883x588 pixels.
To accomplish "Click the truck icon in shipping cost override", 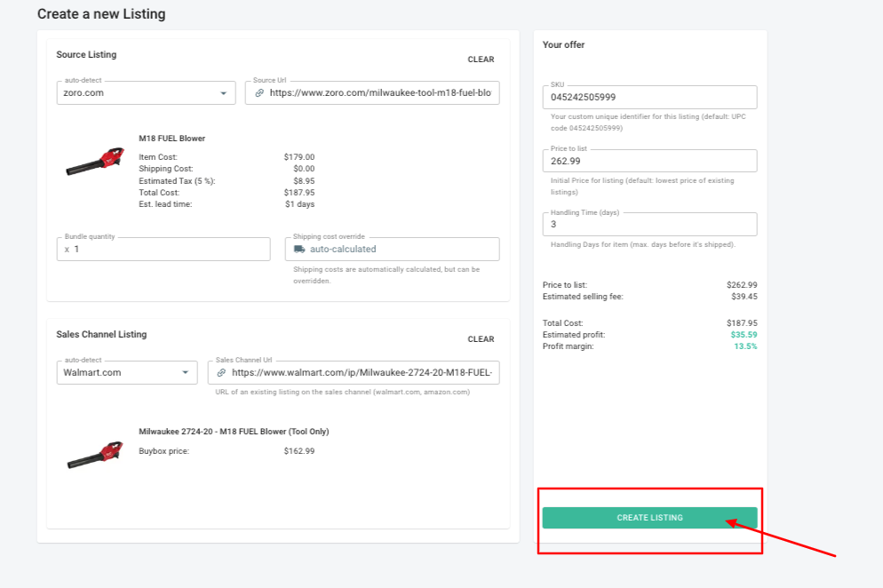I will 299,250.
